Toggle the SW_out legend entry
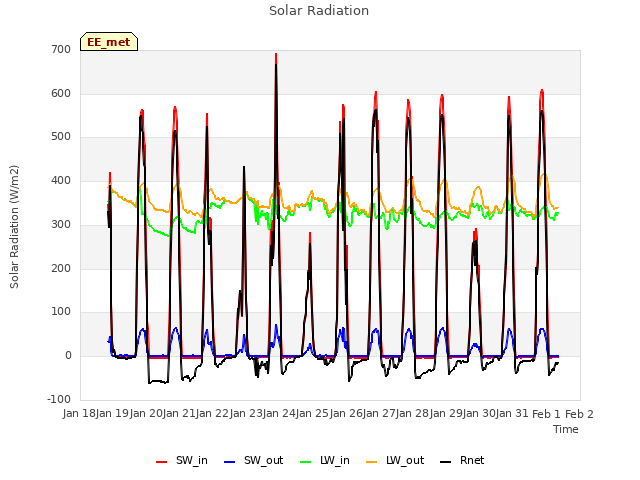Screen dimensions: 640x480 coord(253,460)
